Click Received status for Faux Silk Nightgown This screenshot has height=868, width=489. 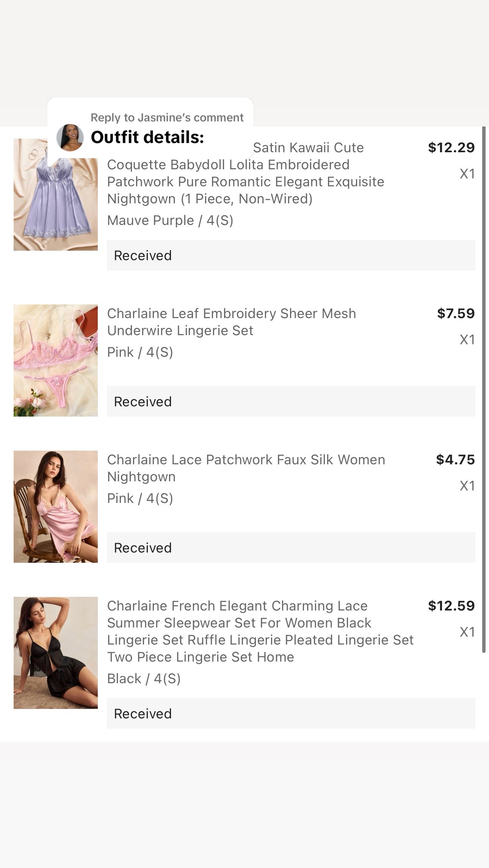(291, 548)
